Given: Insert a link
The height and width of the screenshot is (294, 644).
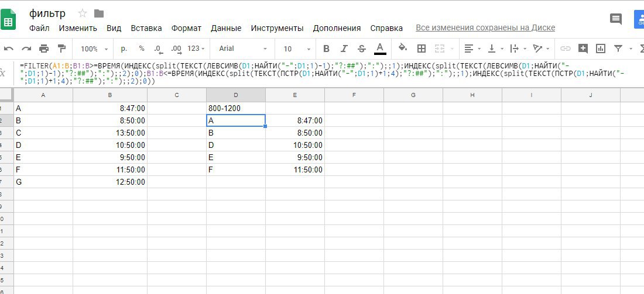Looking at the screenshot, I should click(566, 49).
